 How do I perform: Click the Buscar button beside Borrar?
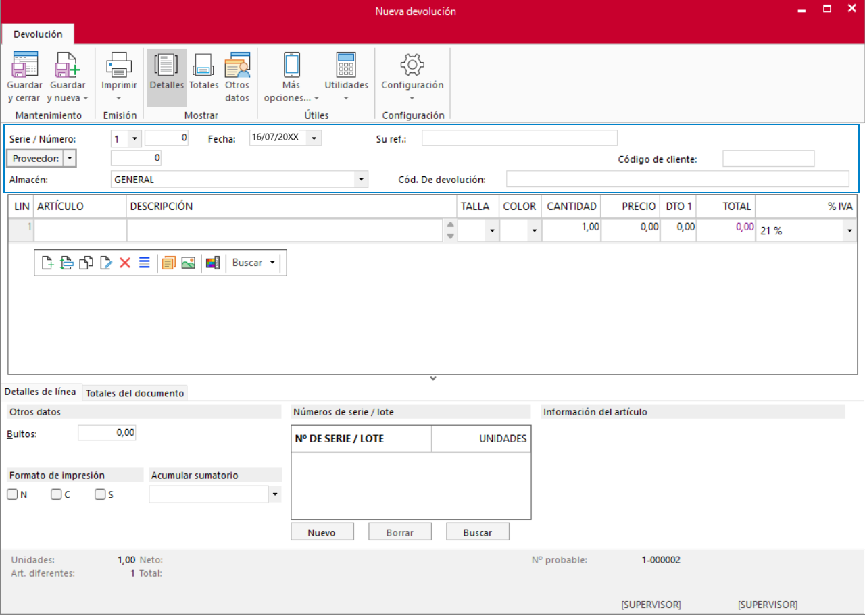click(x=478, y=532)
